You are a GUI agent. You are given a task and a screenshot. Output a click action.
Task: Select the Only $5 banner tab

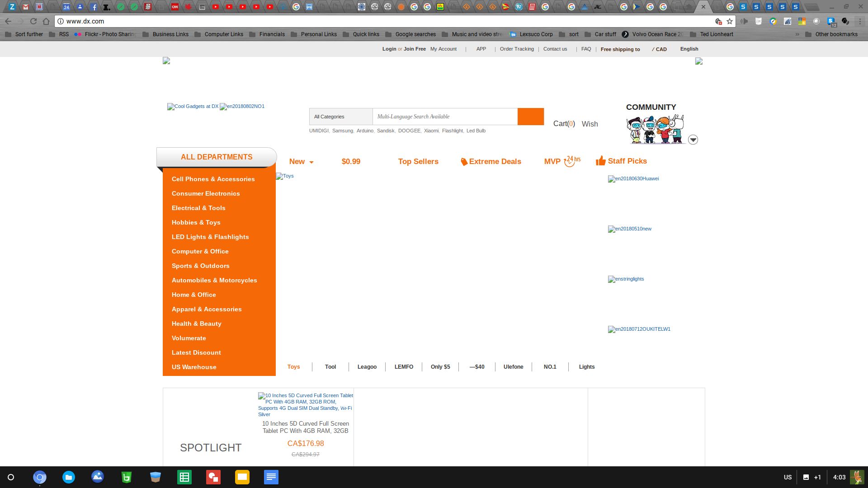[440, 367]
